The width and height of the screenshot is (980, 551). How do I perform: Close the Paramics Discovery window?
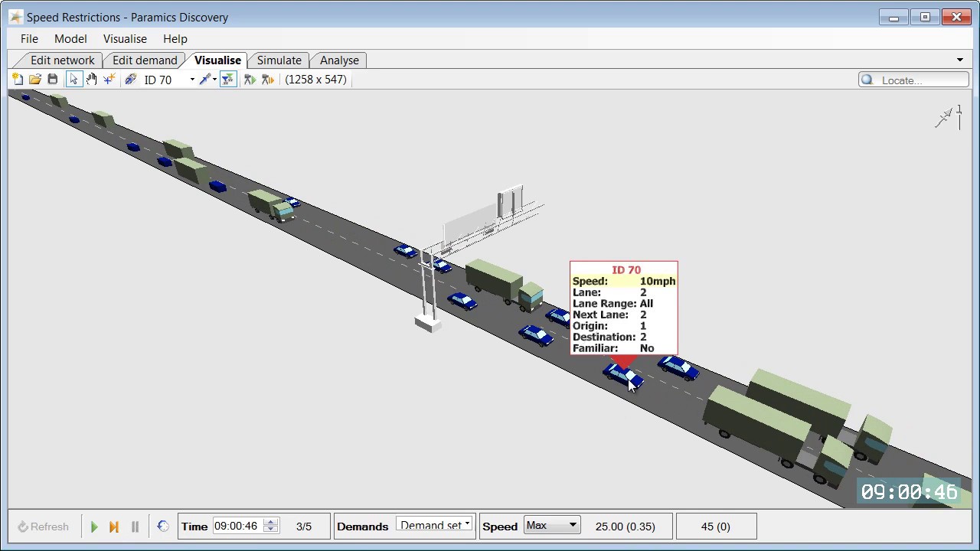coord(957,17)
